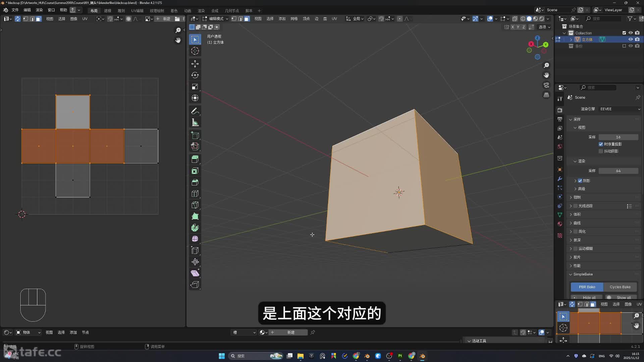
Task: Hide 立方体 object with eye icon
Action: coord(631,40)
